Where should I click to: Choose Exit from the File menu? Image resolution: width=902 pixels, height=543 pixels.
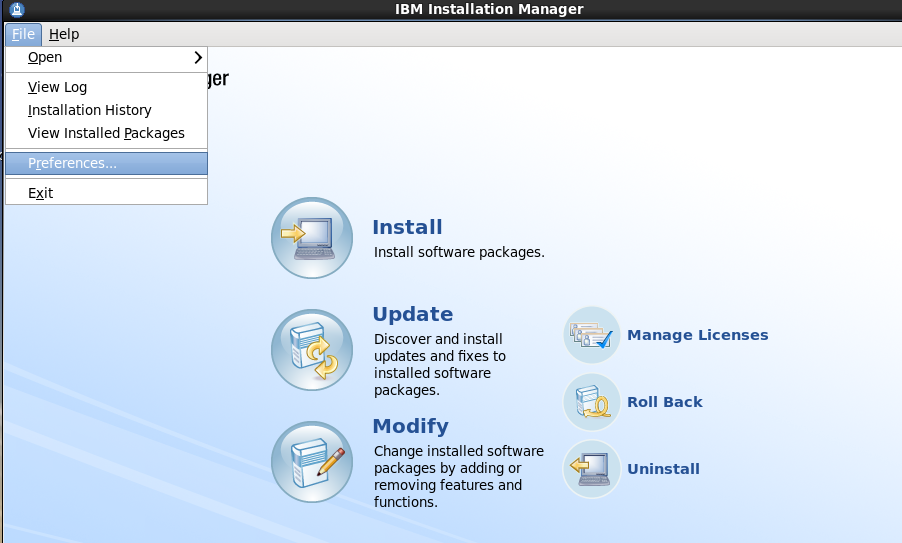point(106,193)
